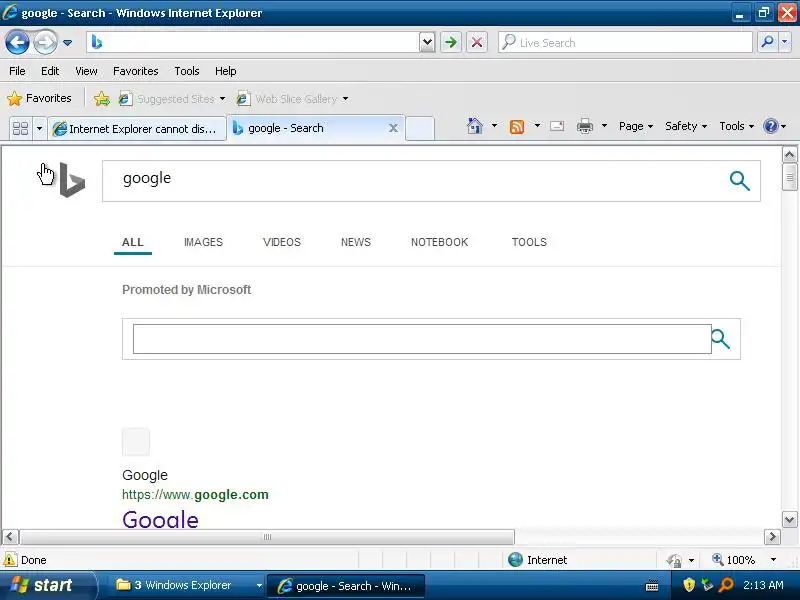The image size is (800, 600).
Task: Click the Help question mark icon
Action: (770, 126)
